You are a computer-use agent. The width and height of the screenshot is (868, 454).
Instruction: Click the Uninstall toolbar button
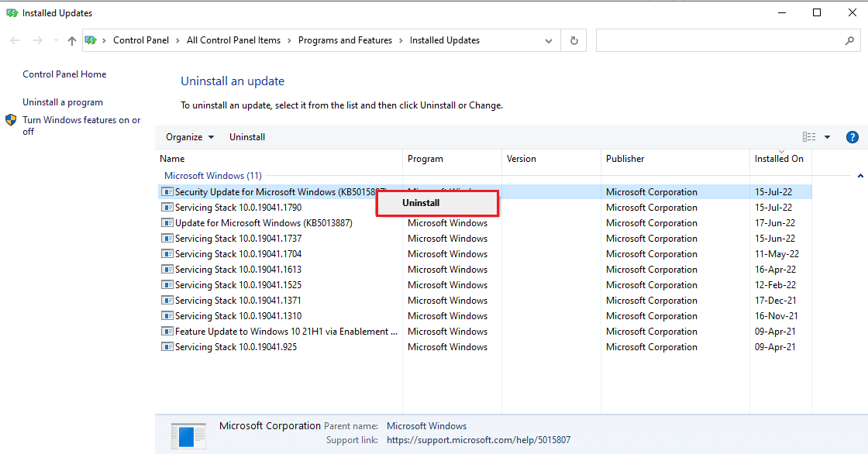pyautogui.click(x=247, y=137)
